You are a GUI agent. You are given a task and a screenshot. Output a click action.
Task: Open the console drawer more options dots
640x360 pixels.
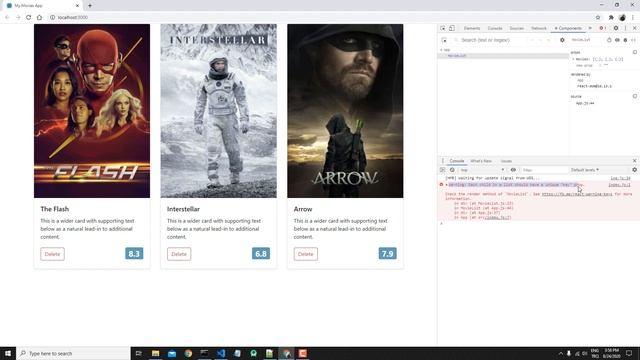tap(442, 161)
